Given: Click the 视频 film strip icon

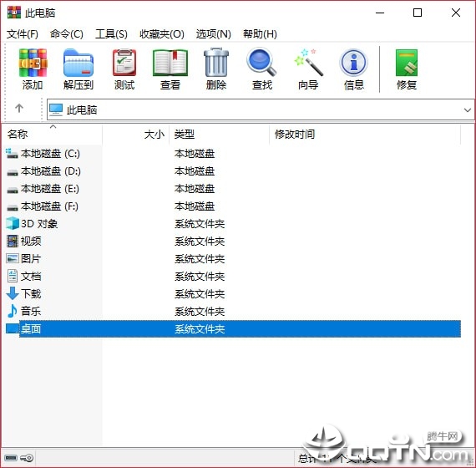Looking at the screenshot, I should [x=13, y=241].
